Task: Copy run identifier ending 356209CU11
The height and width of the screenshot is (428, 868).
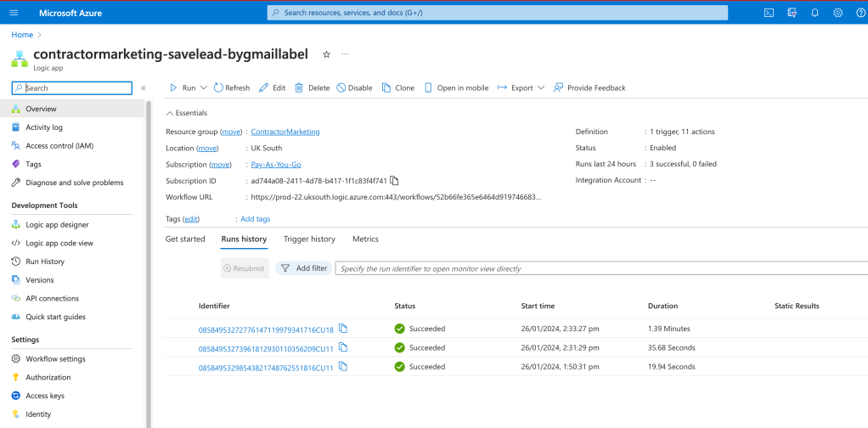Action: point(342,347)
